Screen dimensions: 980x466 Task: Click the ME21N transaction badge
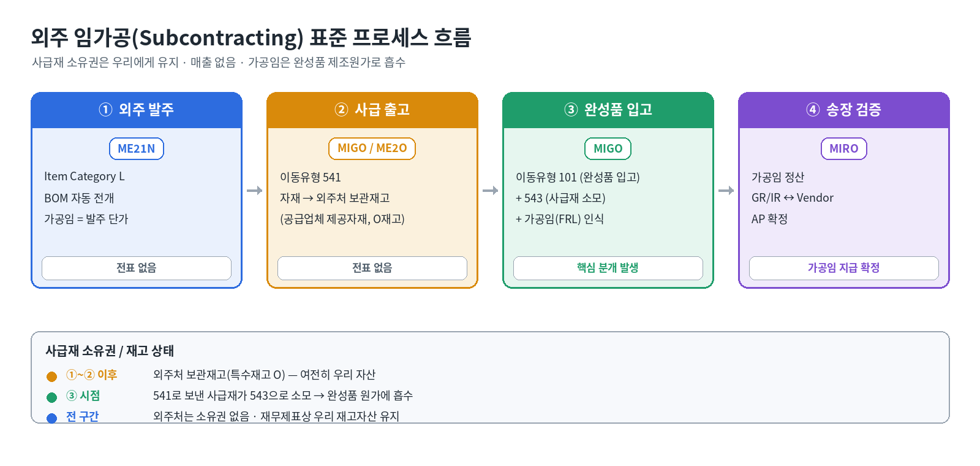[137, 148]
